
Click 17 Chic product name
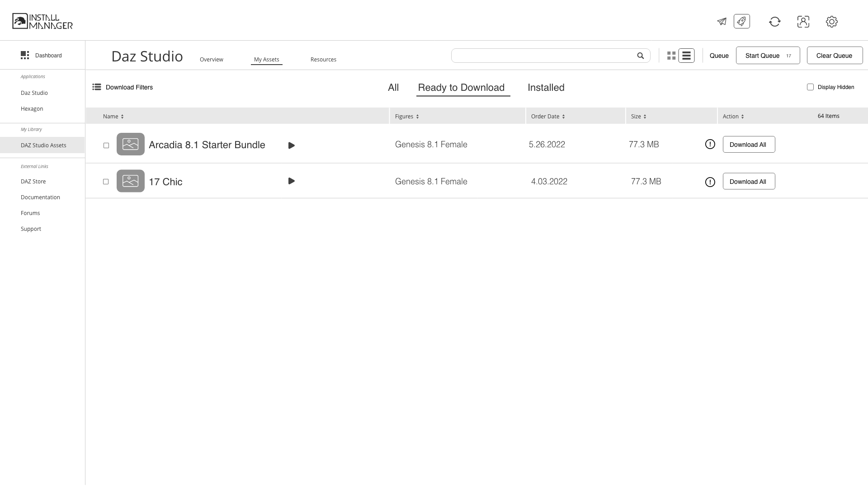165,182
